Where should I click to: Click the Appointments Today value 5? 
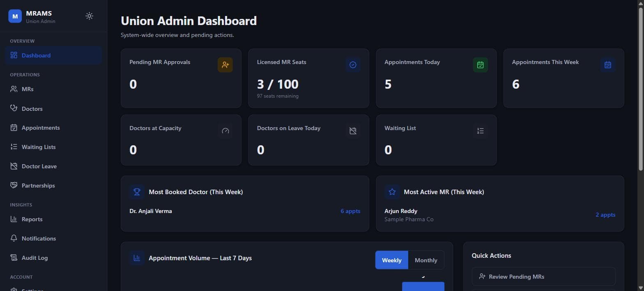point(388,84)
